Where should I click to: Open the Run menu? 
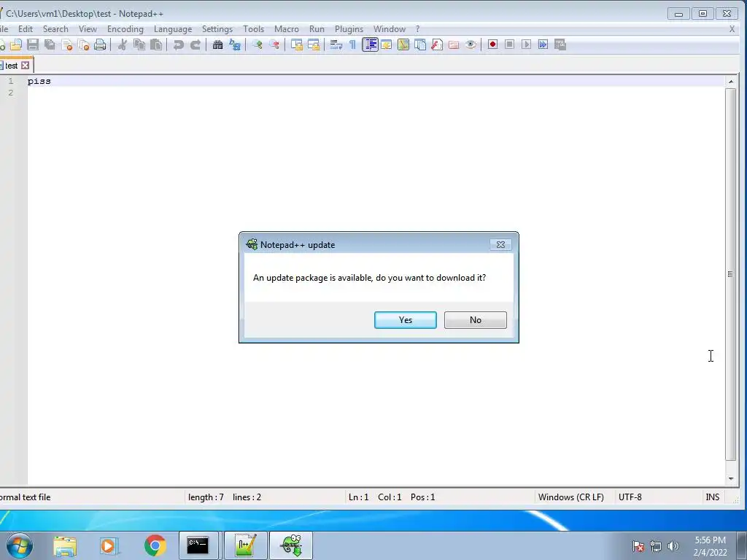(x=317, y=29)
